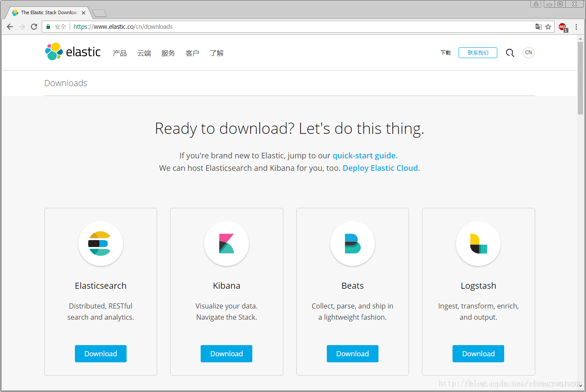The height and width of the screenshot is (392, 586).
Task: Download Elasticsearch
Action: point(101,354)
